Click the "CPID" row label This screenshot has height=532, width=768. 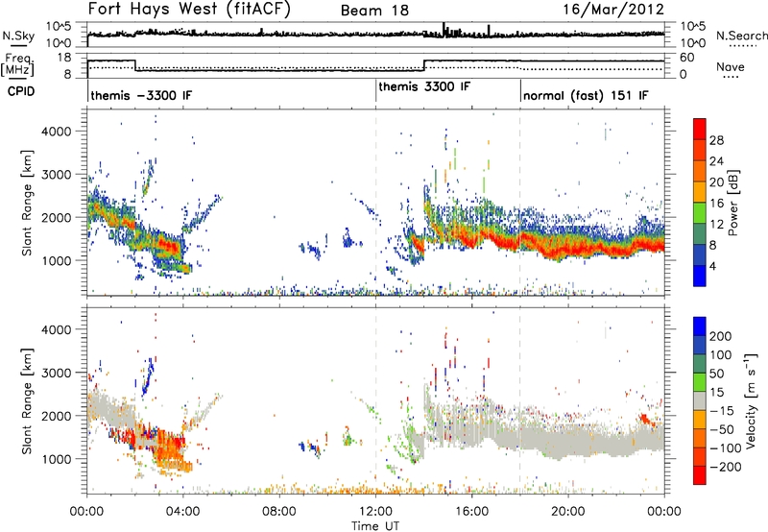click(x=21, y=91)
